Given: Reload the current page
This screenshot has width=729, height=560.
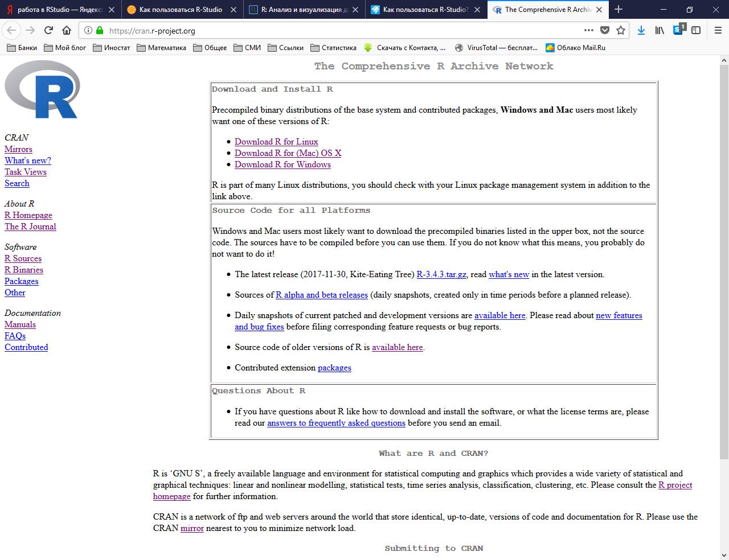Looking at the screenshot, I should click(x=48, y=31).
